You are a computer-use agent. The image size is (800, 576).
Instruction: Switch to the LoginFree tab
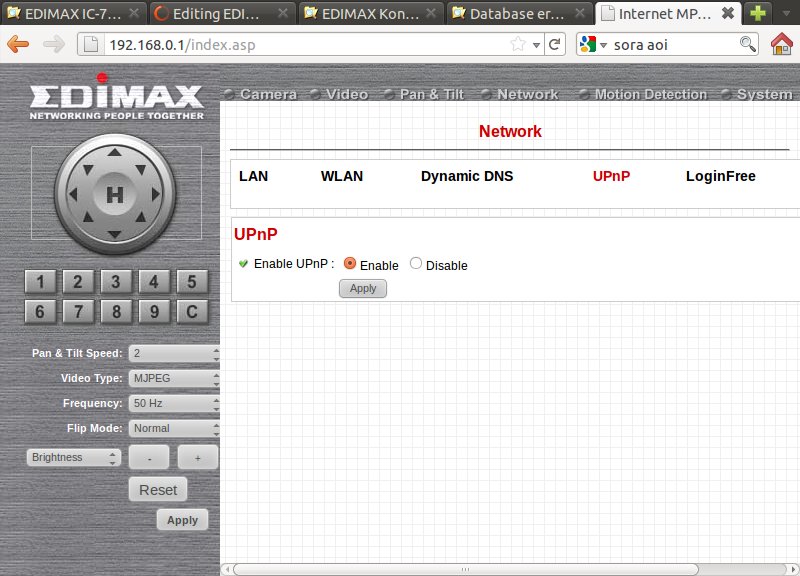720,176
